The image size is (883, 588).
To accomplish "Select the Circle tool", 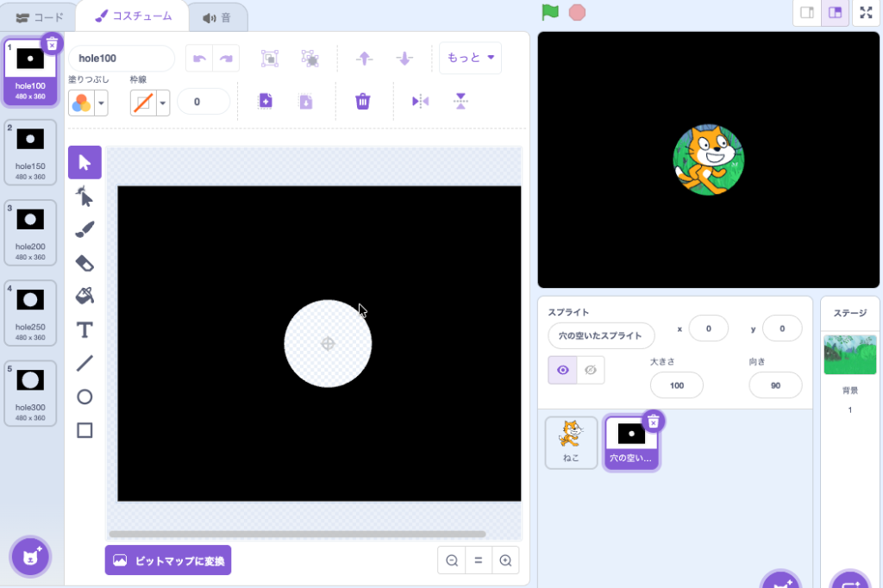I will pos(85,397).
